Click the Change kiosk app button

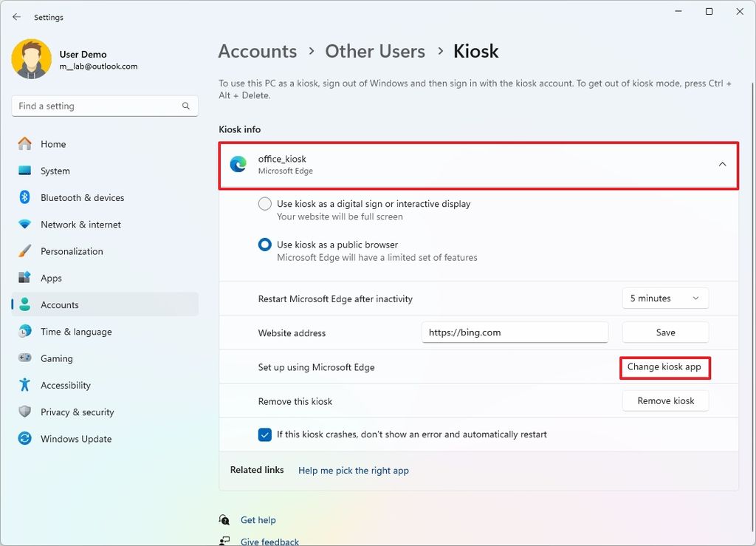(x=664, y=367)
